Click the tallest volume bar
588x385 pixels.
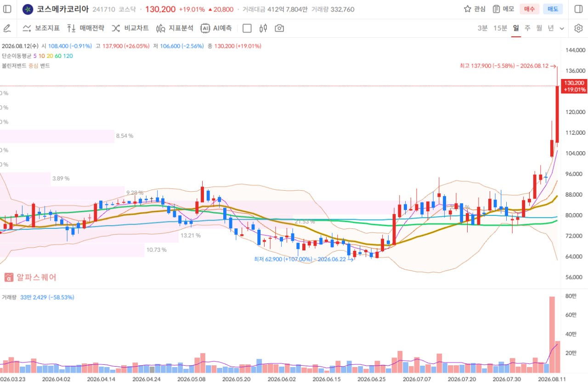click(x=552, y=334)
